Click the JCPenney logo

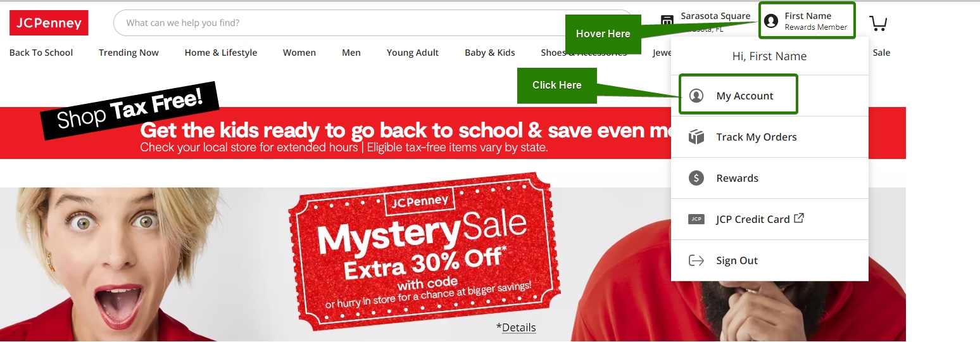[x=49, y=23]
